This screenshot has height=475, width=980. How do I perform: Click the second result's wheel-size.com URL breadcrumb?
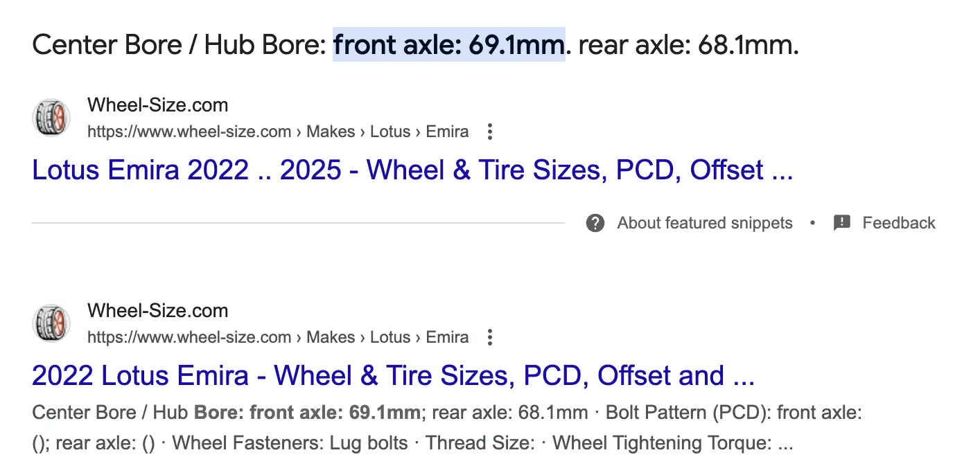point(277,337)
